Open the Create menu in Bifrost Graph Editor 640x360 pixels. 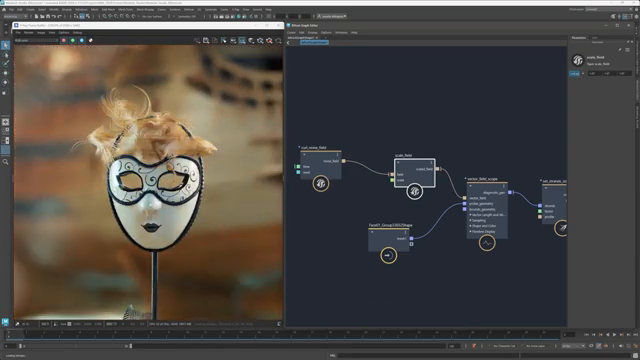[291, 33]
